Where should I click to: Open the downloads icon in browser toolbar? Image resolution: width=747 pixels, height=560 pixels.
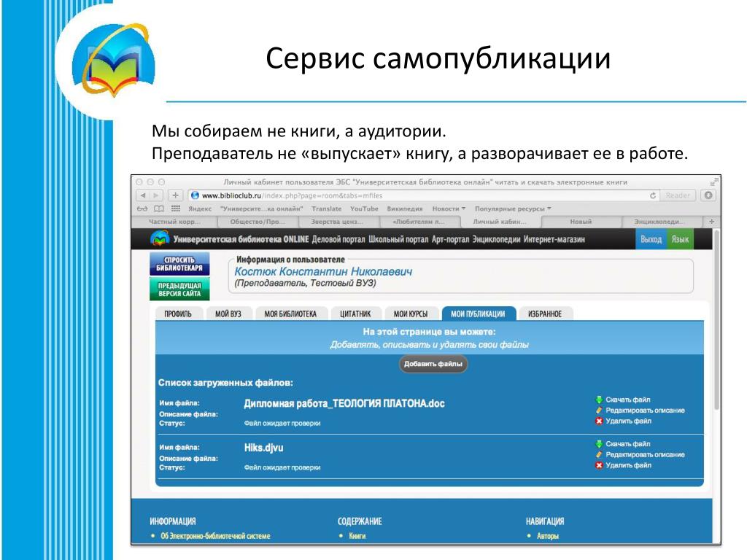[708, 195]
